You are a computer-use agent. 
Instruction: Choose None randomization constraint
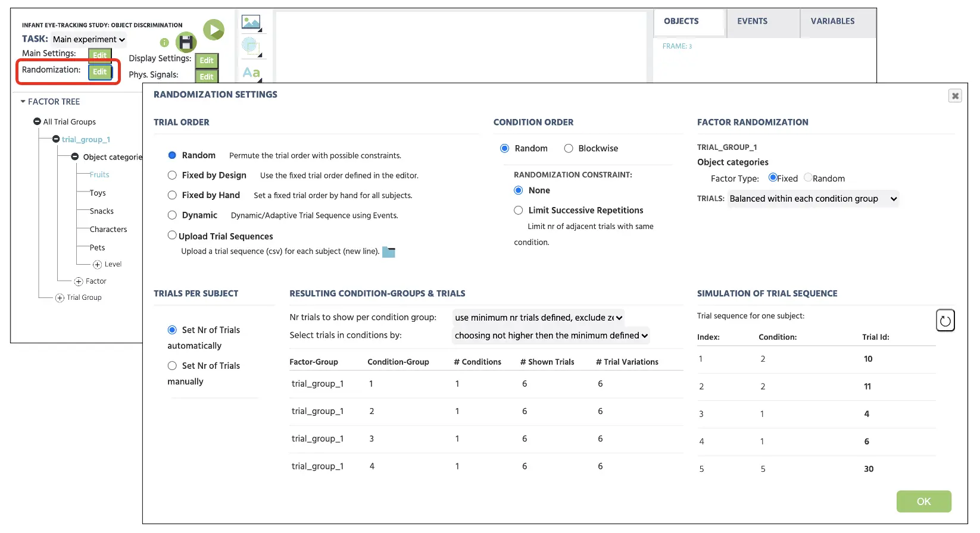[x=518, y=190]
